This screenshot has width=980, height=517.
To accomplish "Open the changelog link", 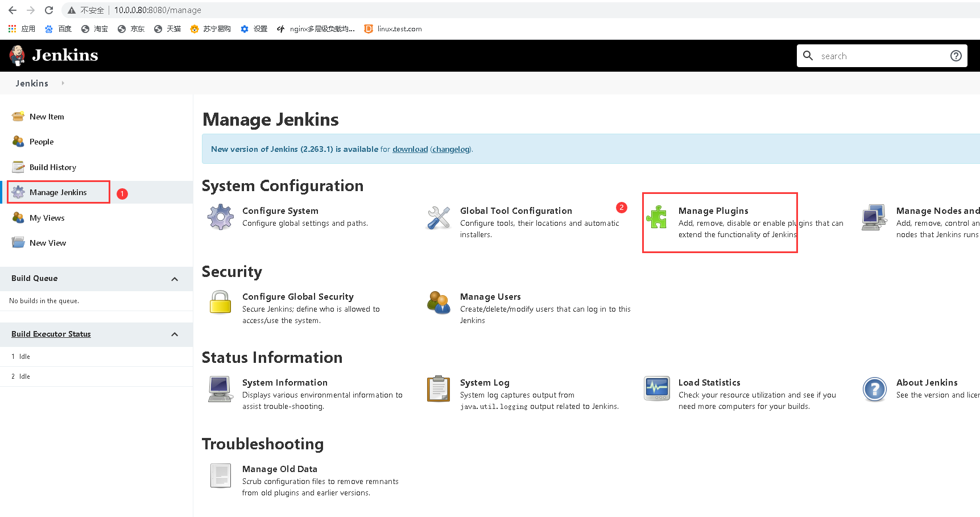I will pyautogui.click(x=451, y=149).
